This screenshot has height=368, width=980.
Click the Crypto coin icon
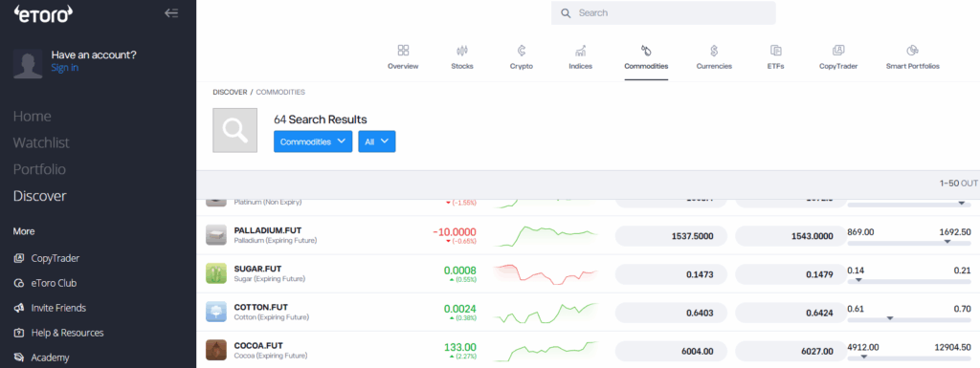522,51
